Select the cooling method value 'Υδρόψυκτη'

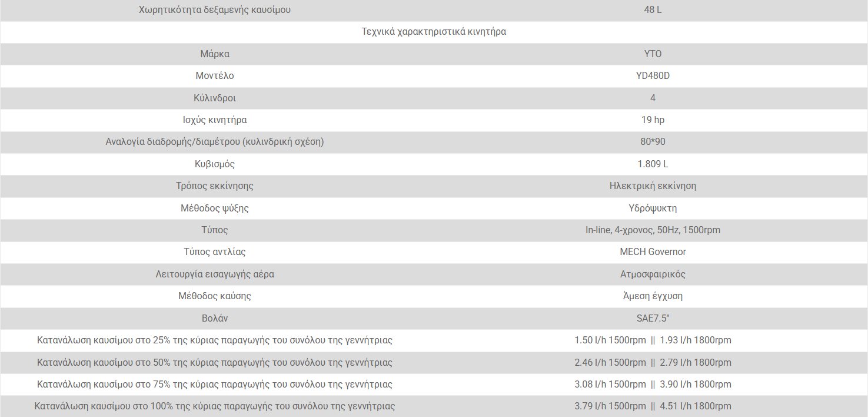click(x=653, y=208)
